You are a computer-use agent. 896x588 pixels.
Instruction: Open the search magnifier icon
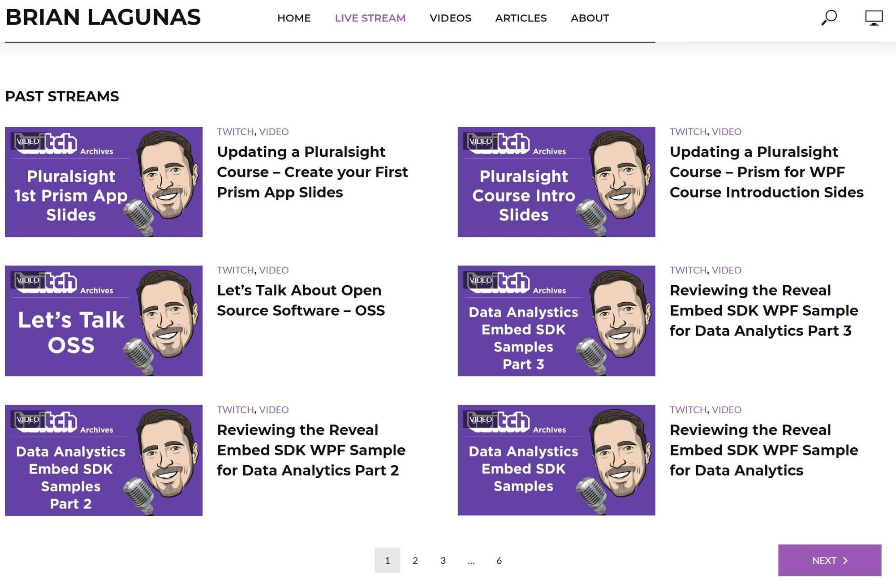click(x=829, y=18)
